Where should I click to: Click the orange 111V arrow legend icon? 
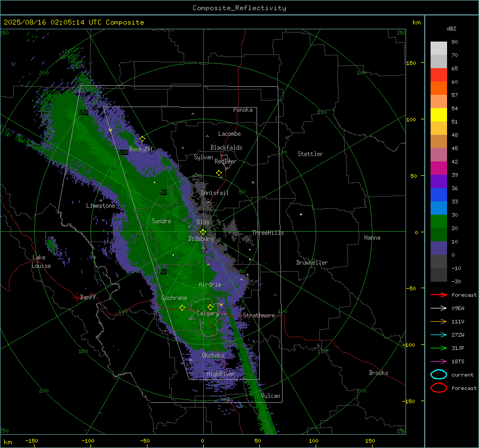tap(439, 321)
